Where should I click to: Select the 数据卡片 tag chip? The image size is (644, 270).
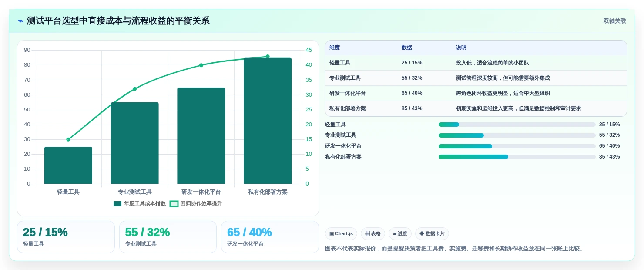click(432, 234)
